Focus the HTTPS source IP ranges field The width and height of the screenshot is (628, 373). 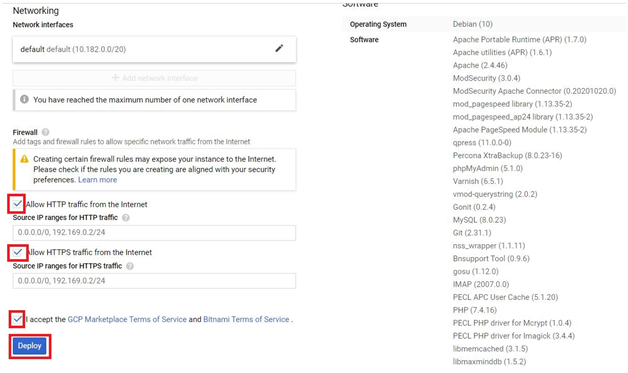click(x=154, y=281)
